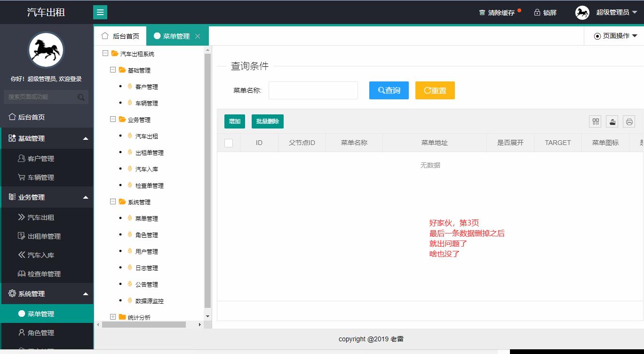Toggle the sidebar hamburger menu icon
The width and height of the screenshot is (644, 354).
pos(100,12)
